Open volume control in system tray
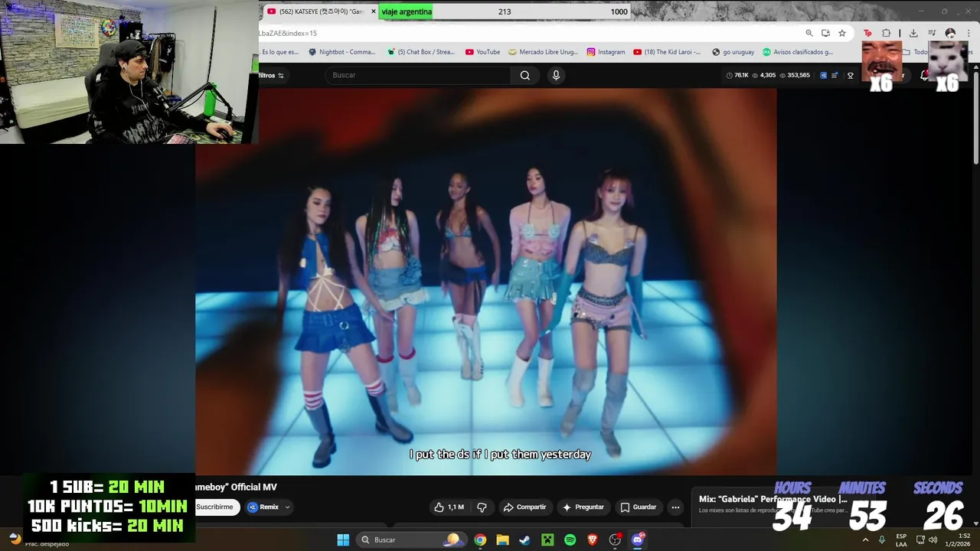The width and height of the screenshot is (980, 551). click(x=933, y=540)
